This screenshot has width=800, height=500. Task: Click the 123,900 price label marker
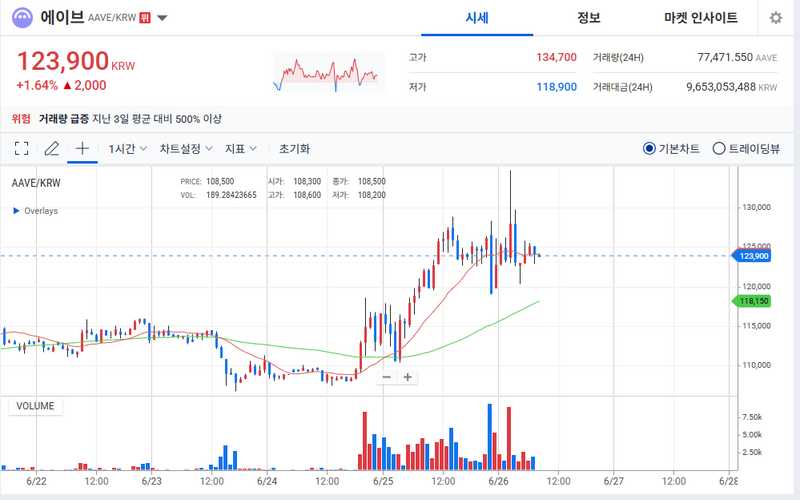(x=751, y=256)
